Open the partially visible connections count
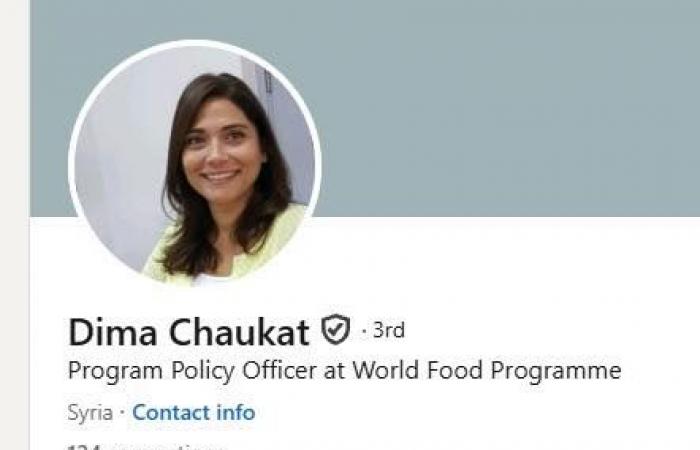 (147, 446)
